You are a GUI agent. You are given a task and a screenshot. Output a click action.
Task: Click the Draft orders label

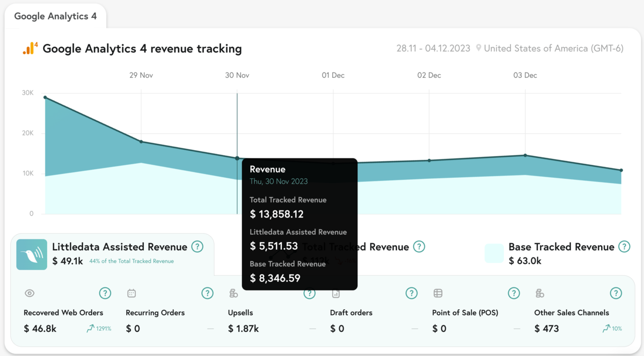(351, 313)
